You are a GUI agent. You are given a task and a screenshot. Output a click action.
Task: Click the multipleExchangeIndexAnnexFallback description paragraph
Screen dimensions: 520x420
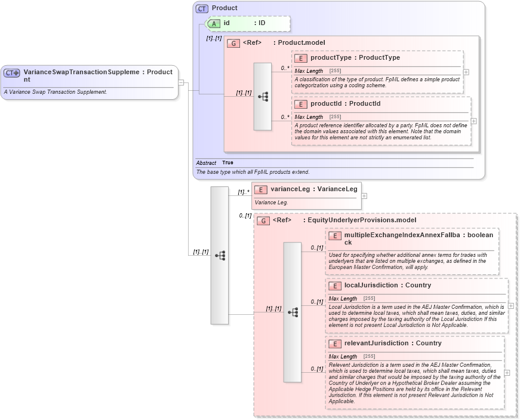tap(408, 261)
